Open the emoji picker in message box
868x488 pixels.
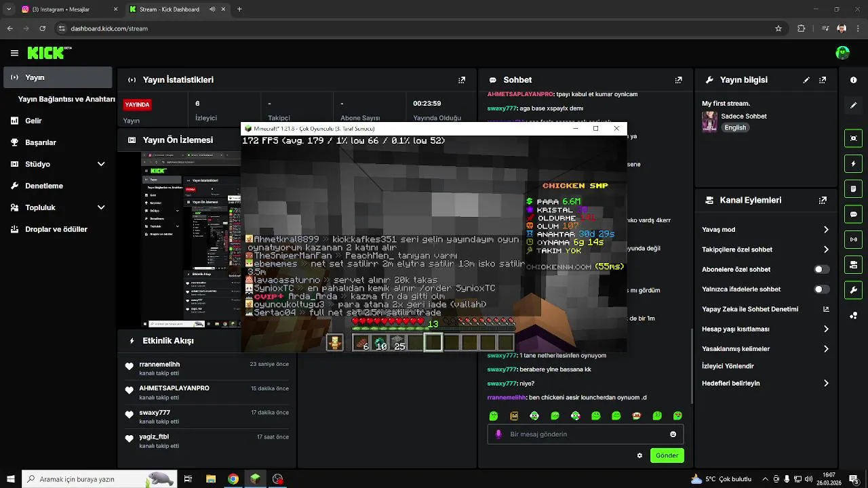tap(673, 434)
